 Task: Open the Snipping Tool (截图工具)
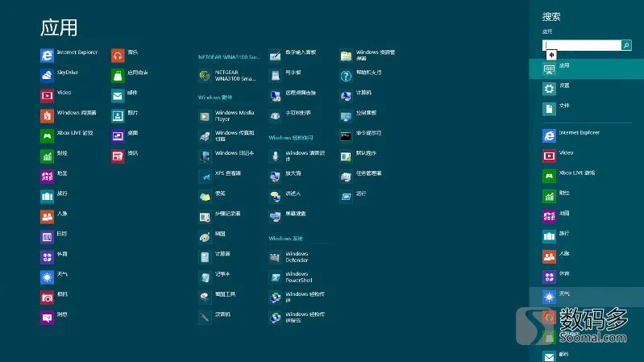pyautogui.click(x=218, y=297)
